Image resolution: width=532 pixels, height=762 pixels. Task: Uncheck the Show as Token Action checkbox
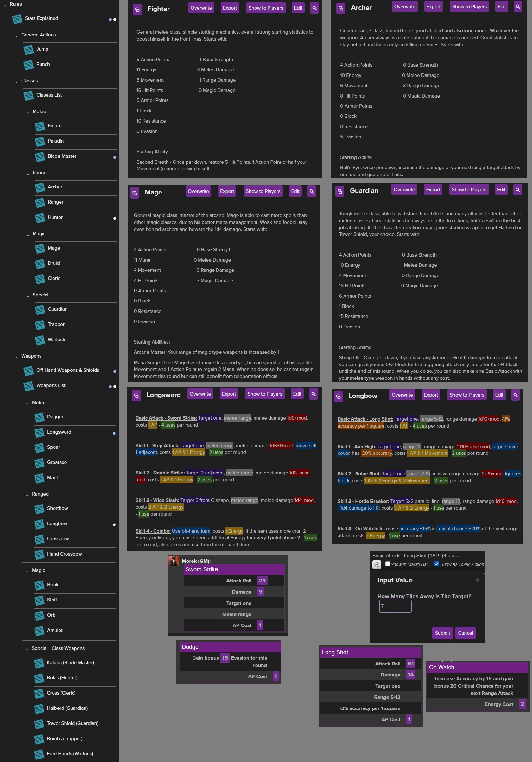[436, 564]
